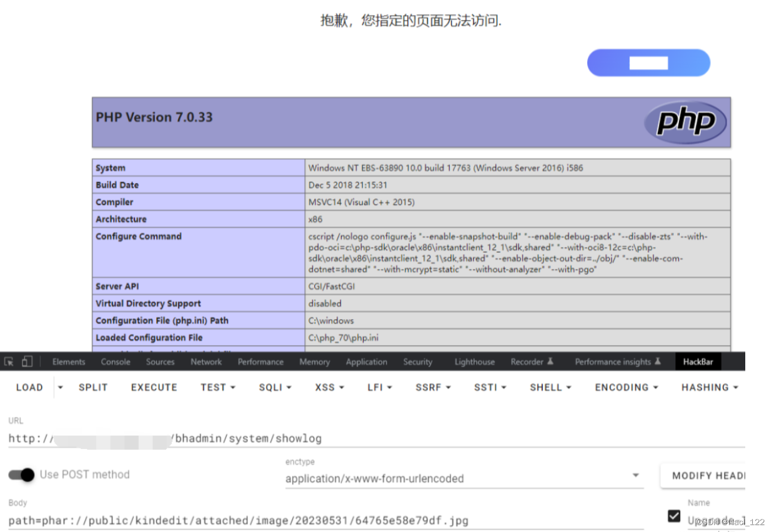Uncheck the Upgrade header name checkbox
Viewport: 774px width, 532px height.
673,516
